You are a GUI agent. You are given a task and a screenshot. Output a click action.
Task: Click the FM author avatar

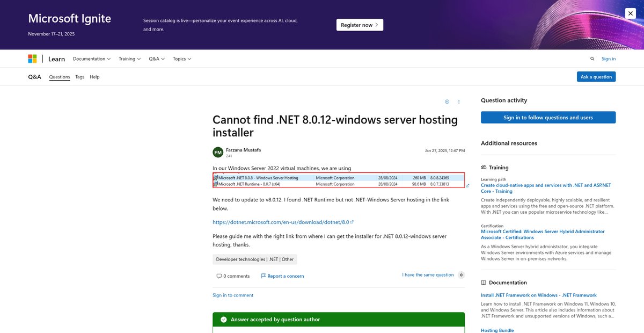218,153
